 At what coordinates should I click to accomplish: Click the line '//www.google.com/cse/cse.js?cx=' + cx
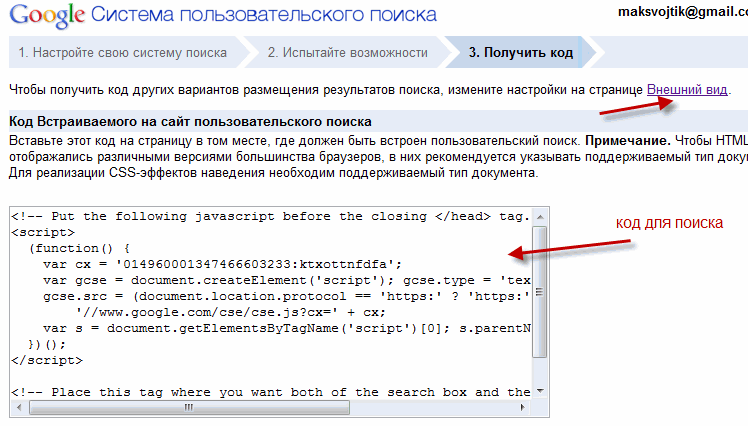(230, 312)
